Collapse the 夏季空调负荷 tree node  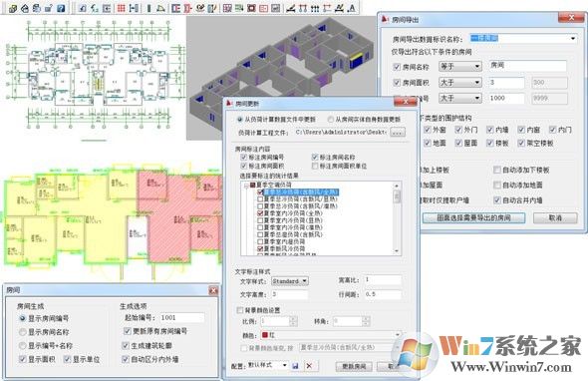point(246,186)
